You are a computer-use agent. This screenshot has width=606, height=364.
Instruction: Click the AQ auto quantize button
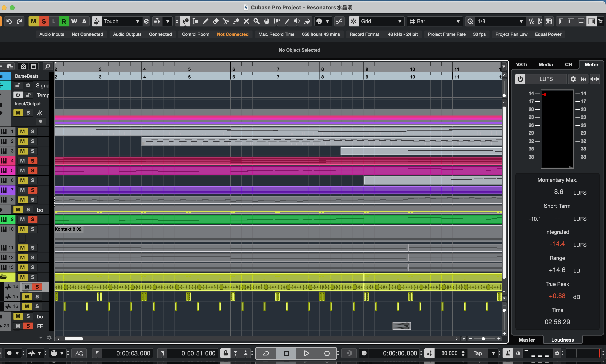tap(79, 353)
